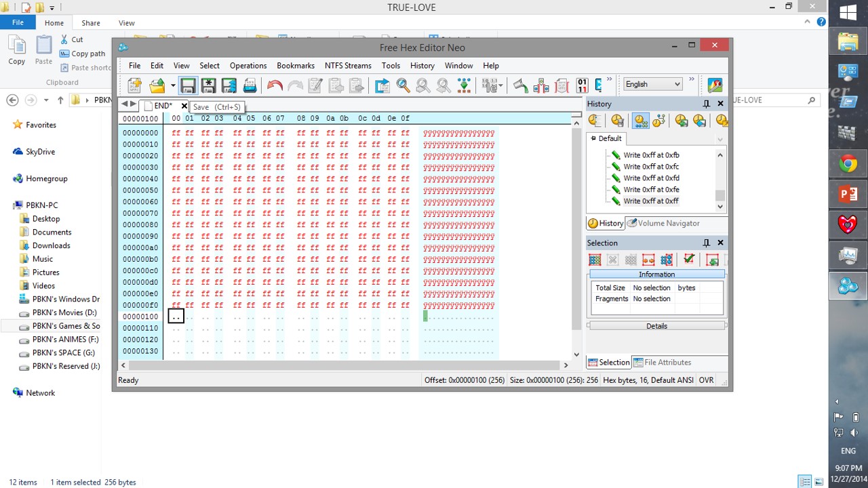This screenshot has height=488, width=868.
Task: Switch to the Volume Navigator tab
Action: coord(663,223)
